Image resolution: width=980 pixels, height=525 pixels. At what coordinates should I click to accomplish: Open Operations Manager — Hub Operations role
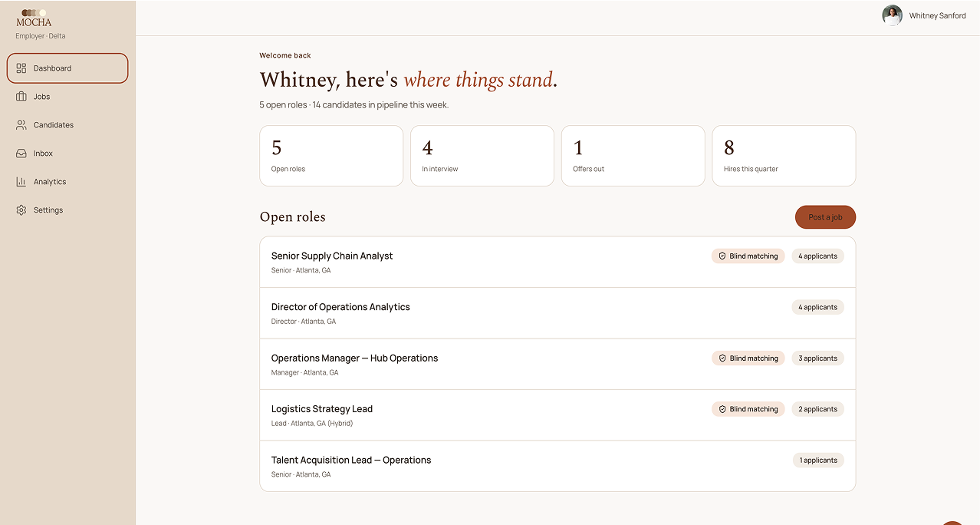(x=557, y=365)
